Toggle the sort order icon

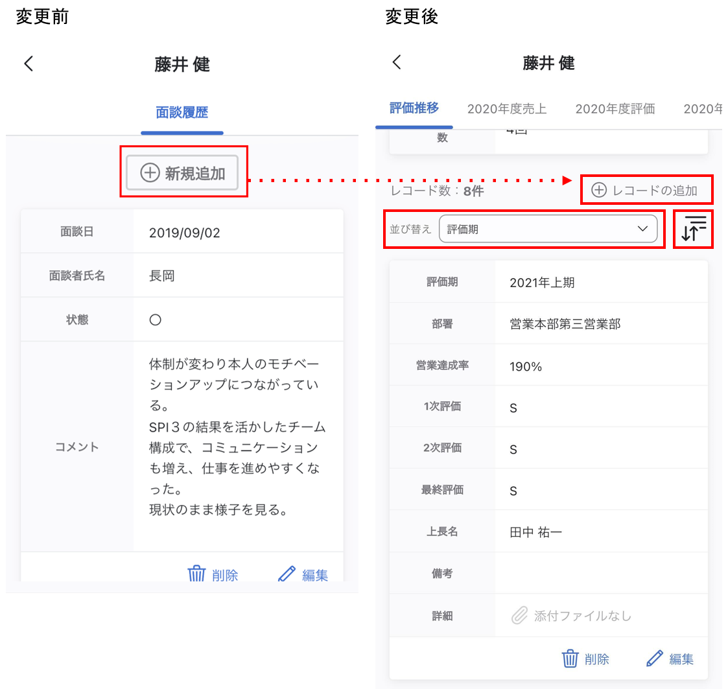click(694, 229)
